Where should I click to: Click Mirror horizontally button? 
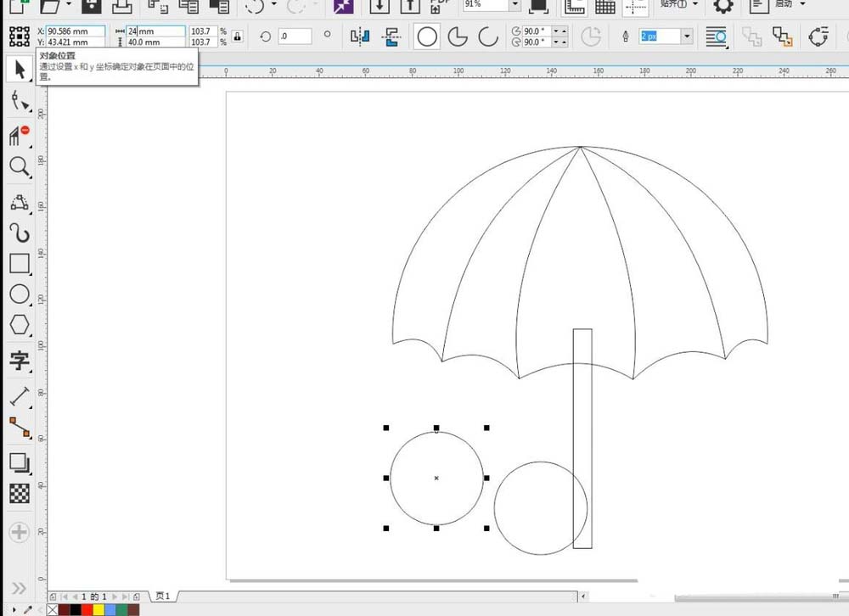[360, 36]
